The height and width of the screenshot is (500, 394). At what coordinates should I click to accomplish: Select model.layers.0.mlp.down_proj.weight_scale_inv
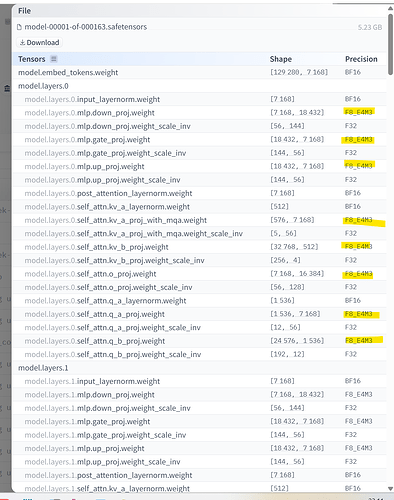click(199, 126)
